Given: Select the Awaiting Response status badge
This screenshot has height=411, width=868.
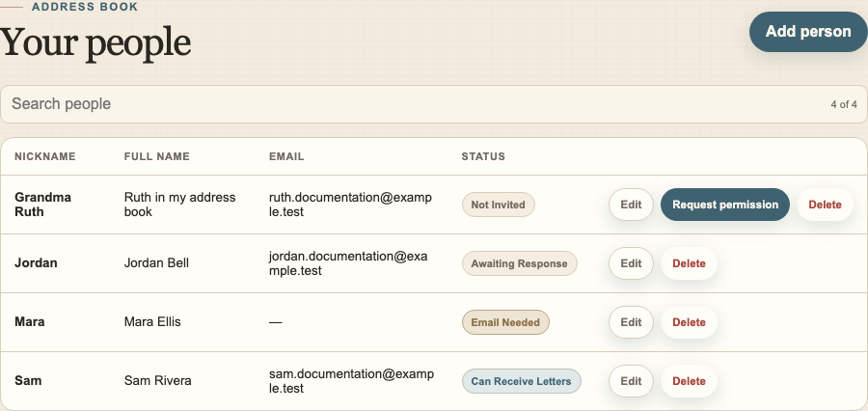Looking at the screenshot, I should (519, 263).
